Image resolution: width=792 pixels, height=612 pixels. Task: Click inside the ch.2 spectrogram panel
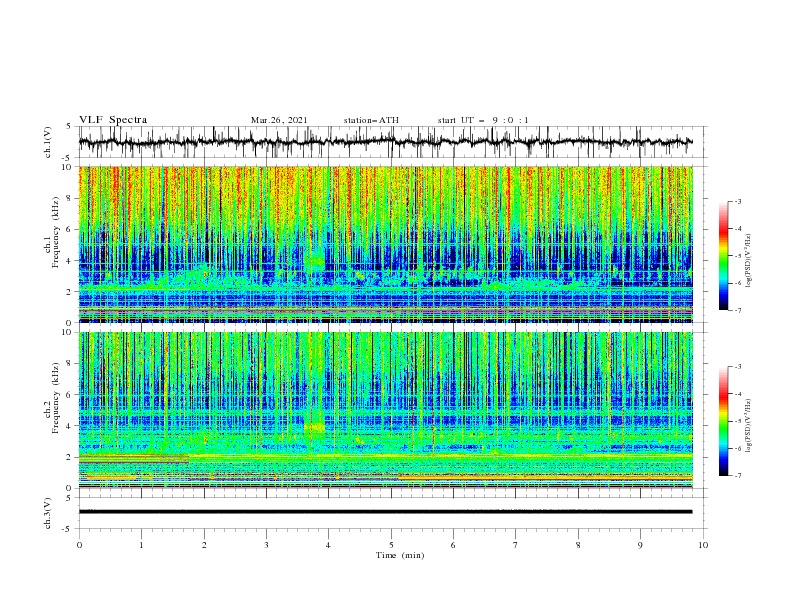(386, 410)
